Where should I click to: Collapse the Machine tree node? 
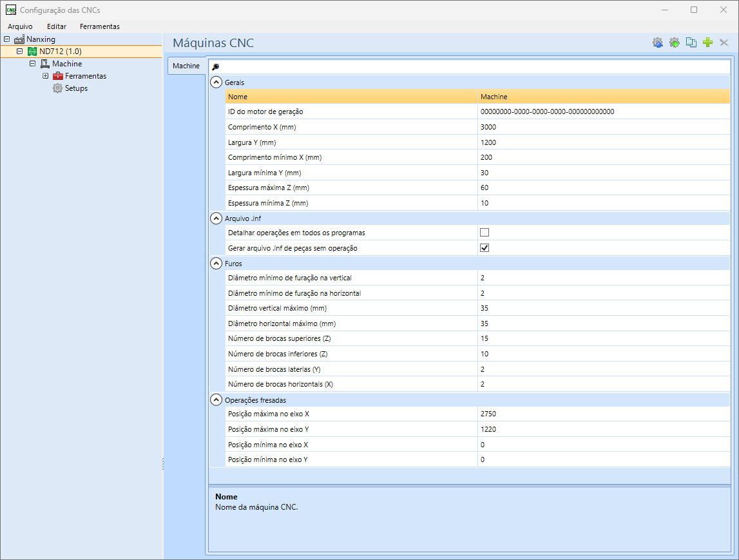point(32,64)
